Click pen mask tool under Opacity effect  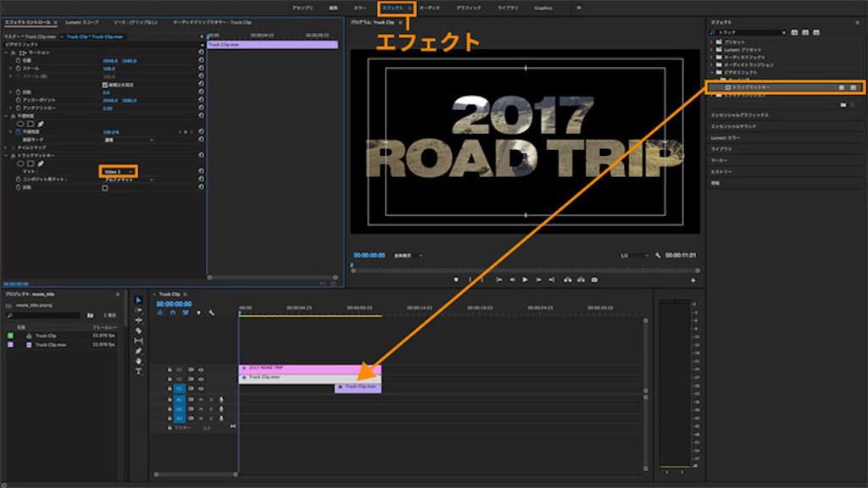click(41, 124)
